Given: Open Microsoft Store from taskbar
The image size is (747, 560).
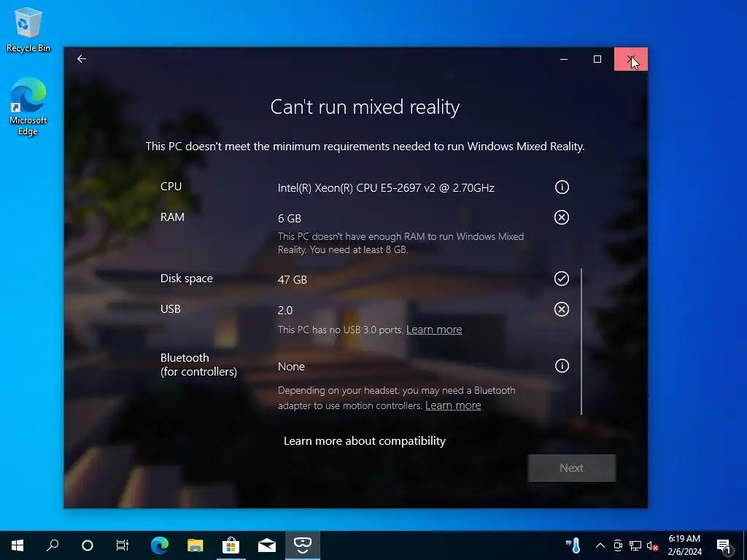Looking at the screenshot, I should coord(231,545).
